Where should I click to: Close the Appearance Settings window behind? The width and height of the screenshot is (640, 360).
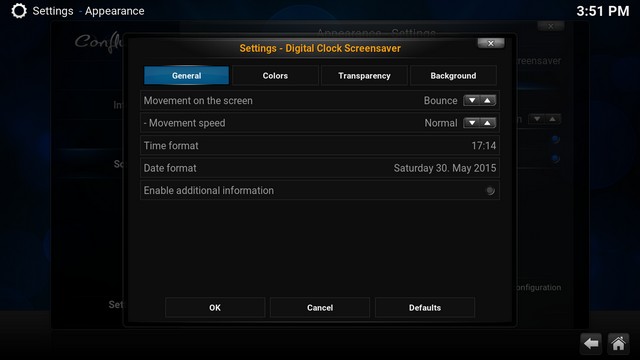click(551, 27)
